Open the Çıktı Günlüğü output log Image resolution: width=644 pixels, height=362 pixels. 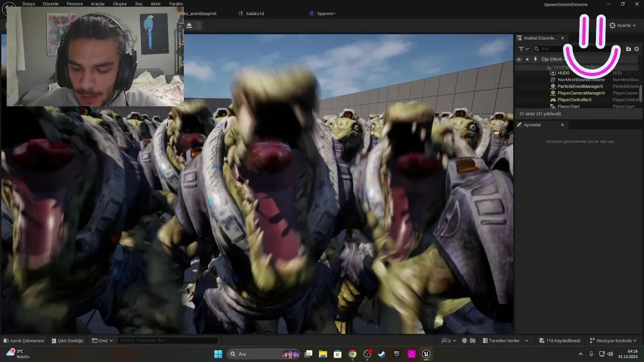click(67, 340)
